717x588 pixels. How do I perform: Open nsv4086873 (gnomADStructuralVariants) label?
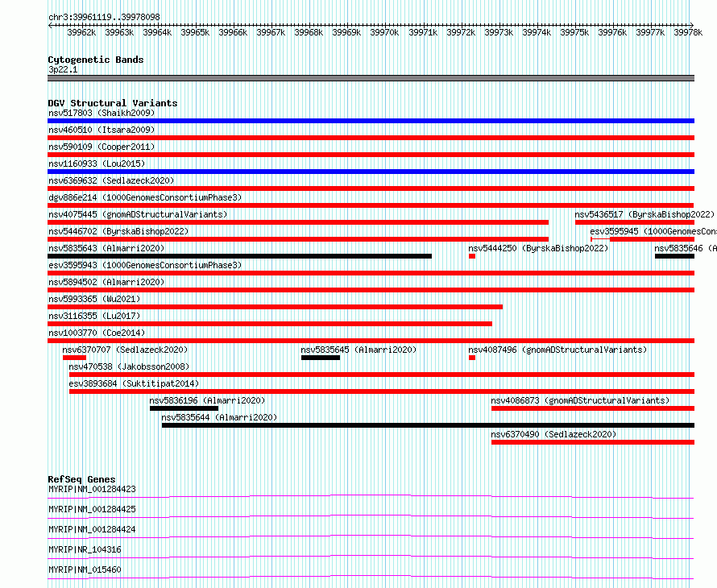tap(580, 400)
